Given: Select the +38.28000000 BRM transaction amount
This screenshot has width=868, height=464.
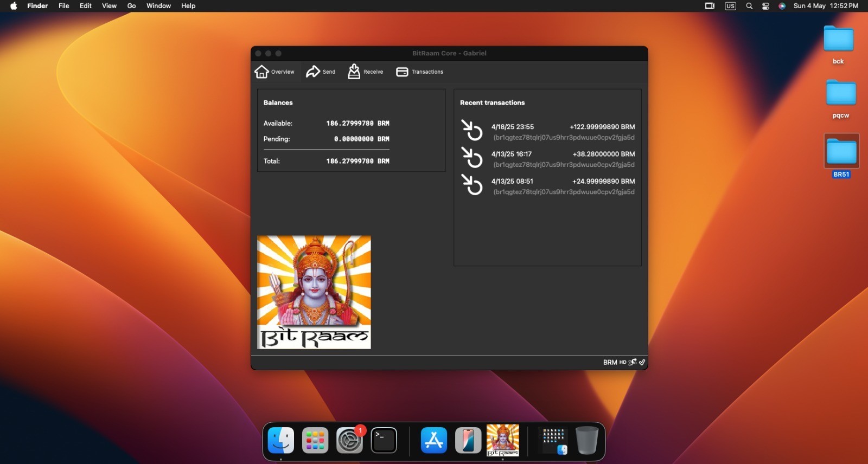Looking at the screenshot, I should (x=604, y=154).
